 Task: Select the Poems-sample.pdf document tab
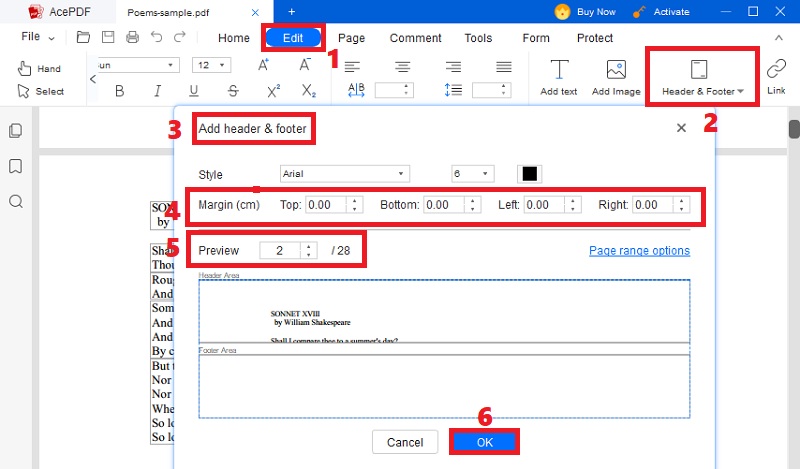(x=168, y=12)
